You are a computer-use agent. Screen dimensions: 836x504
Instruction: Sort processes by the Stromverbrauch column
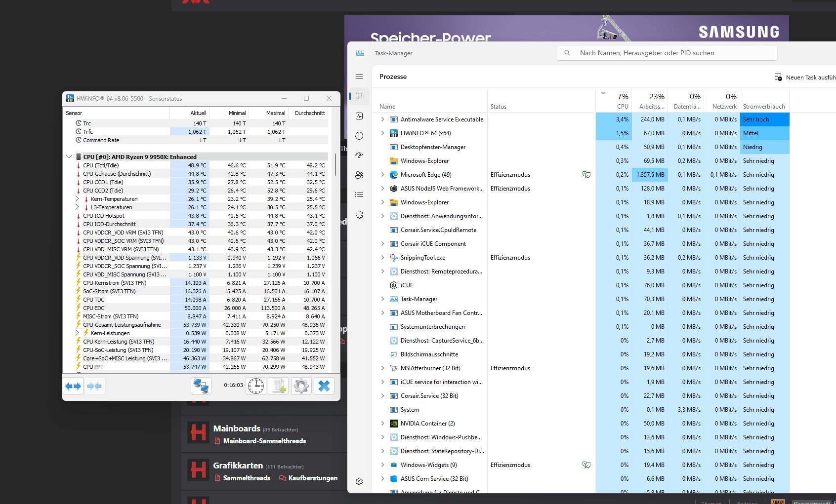(764, 101)
